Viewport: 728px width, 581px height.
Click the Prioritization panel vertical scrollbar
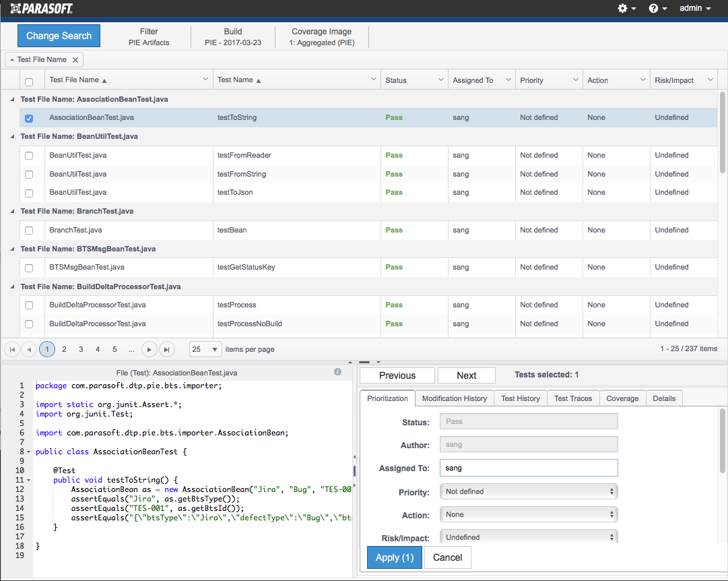(722, 441)
